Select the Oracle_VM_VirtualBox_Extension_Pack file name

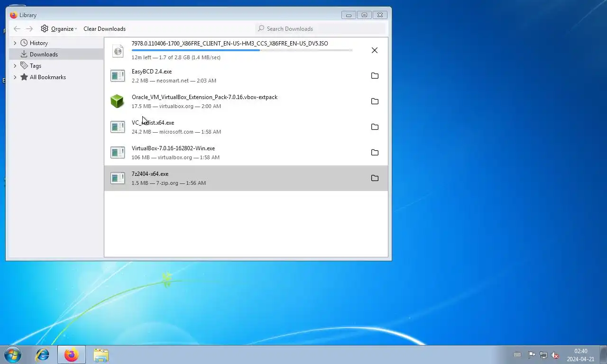[204, 97]
